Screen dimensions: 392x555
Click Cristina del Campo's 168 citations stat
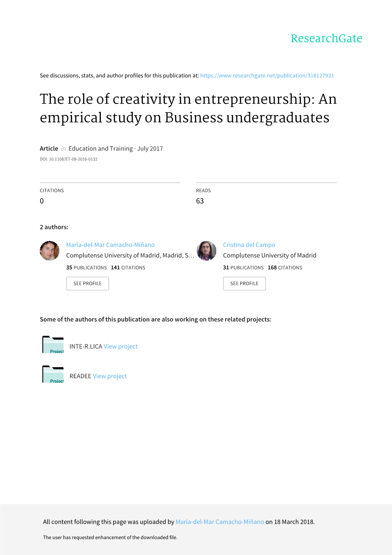[x=285, y=268]
